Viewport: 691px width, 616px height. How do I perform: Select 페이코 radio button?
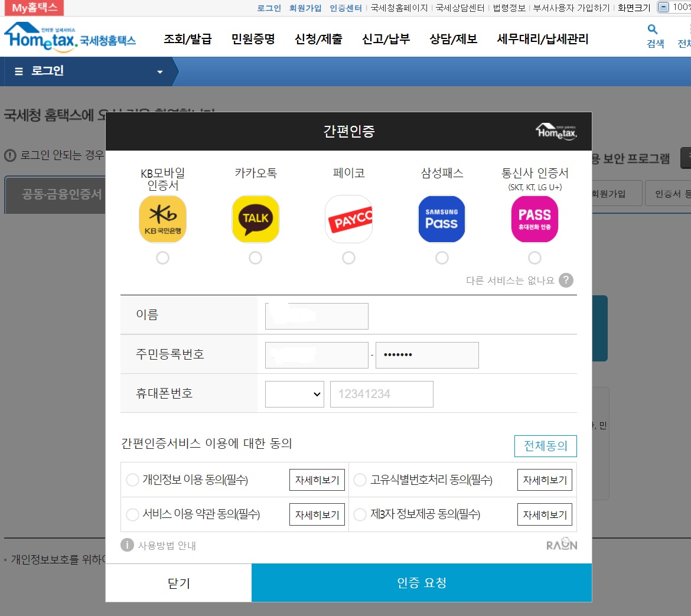348,258
